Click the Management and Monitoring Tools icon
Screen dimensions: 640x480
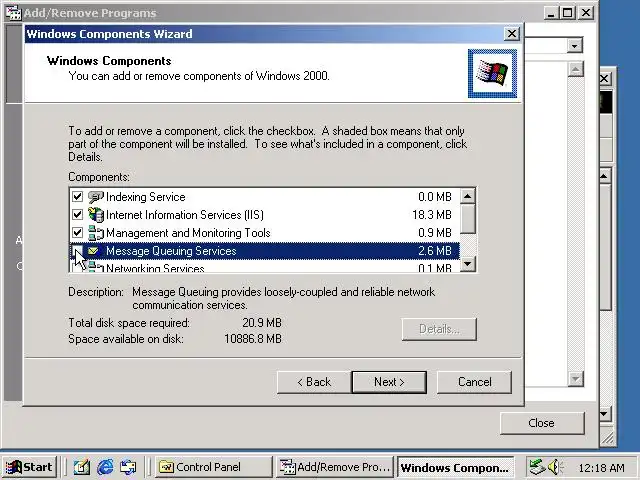[x=96, y=233]
